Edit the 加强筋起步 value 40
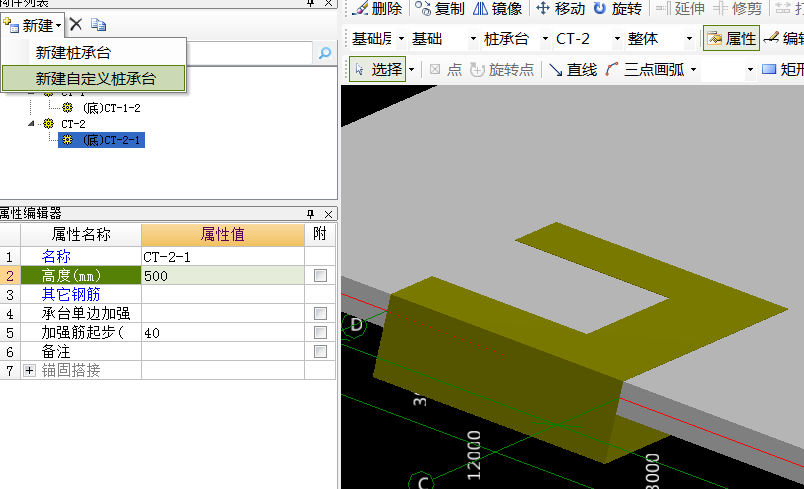 223,333
